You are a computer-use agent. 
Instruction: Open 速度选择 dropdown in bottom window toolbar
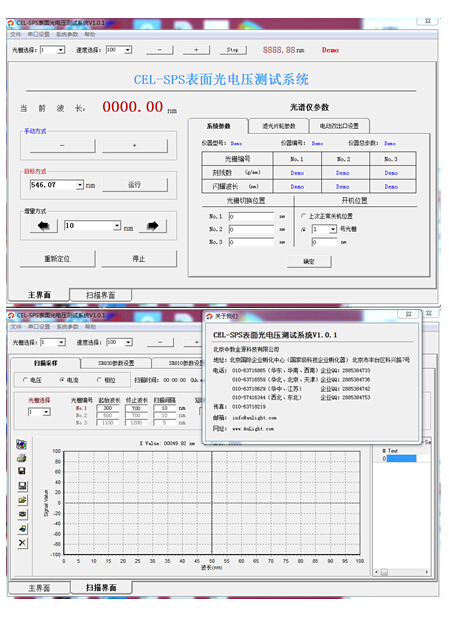(x=129, y=343)
